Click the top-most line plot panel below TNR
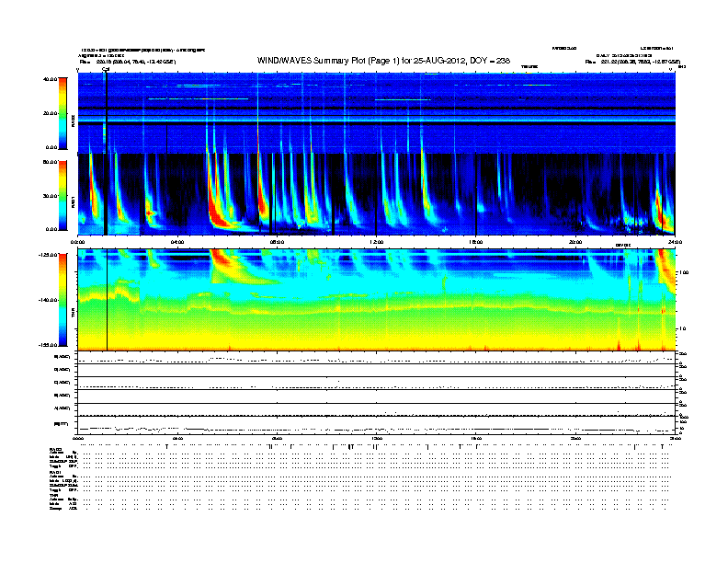Viewport: 728px width, 563px height. click(376, 358)
